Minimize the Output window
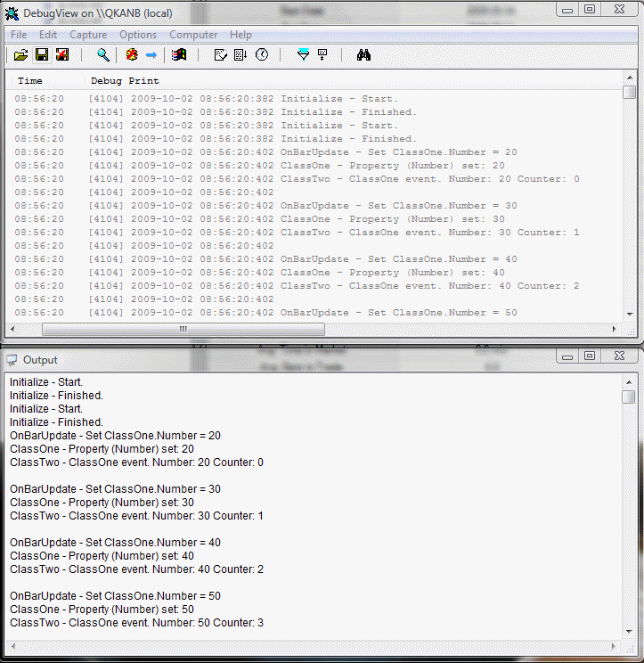644x663 pixels. pos(567,356)
